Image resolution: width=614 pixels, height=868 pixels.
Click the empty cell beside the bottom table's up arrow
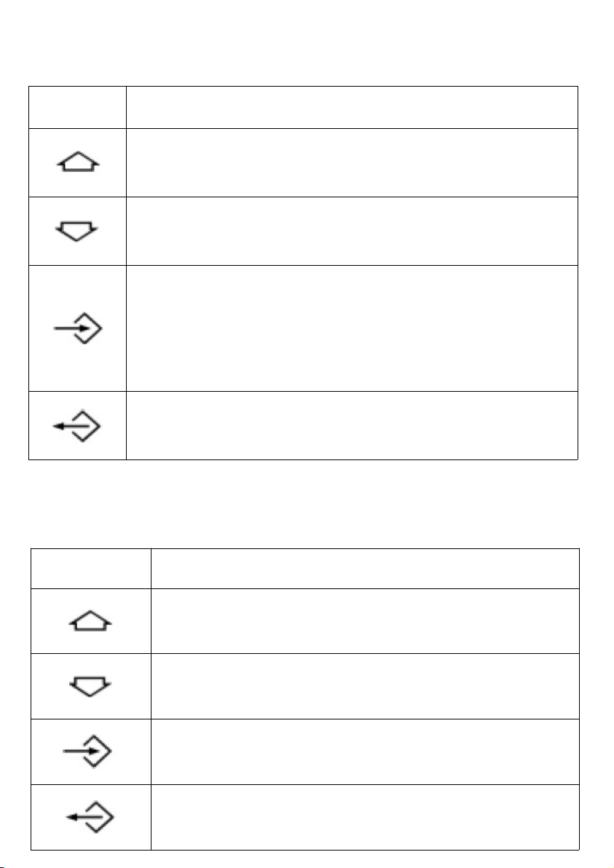[x=365, y=621]
